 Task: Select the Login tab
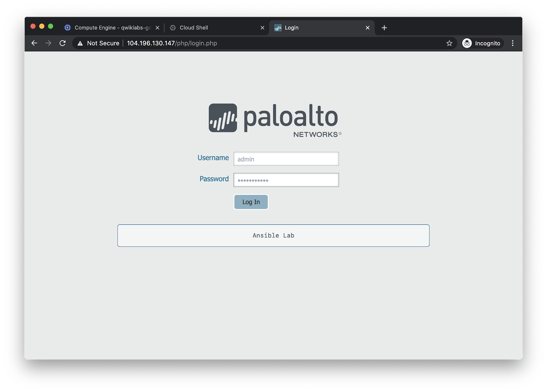[x=322, y=28]
